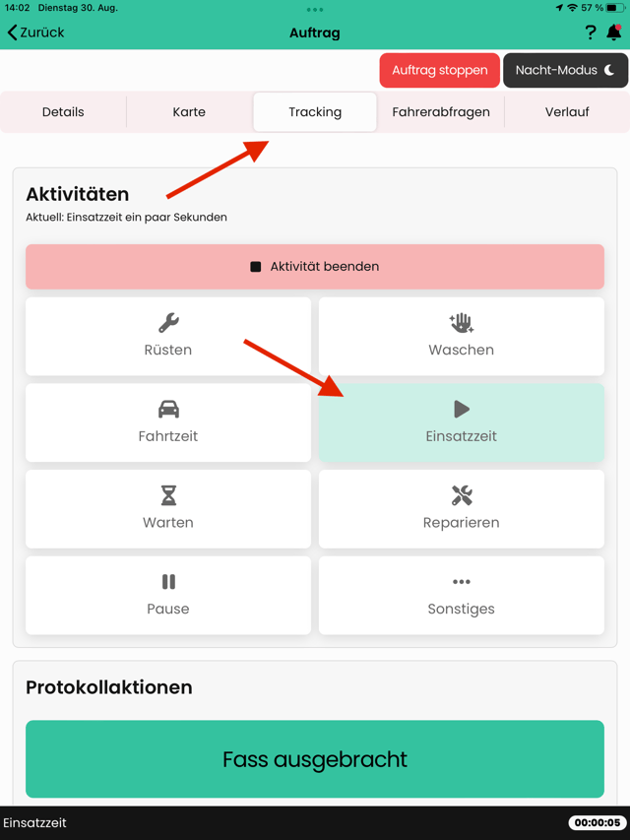Go back with Zurück chevron
The width and height of the screenshot is (630, 840).
coord(35,32)
